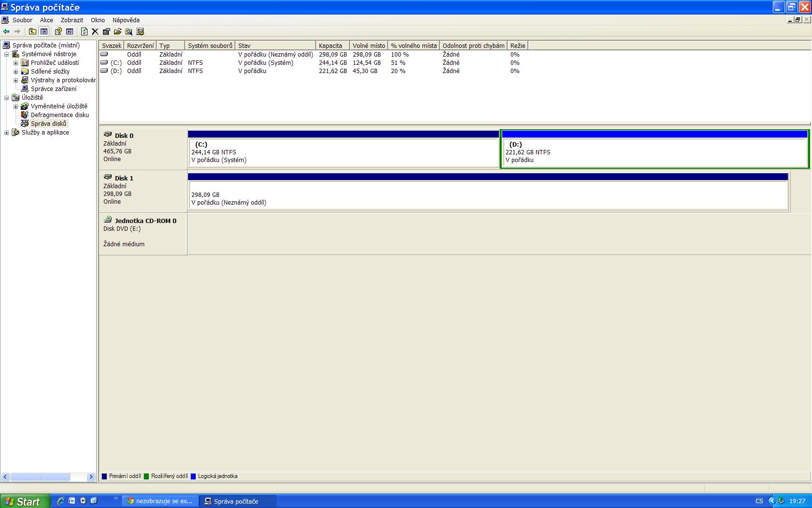Open the Start menu
Image resolution: width=812 pixels, height=508 pixels.
tap(25, 501)
